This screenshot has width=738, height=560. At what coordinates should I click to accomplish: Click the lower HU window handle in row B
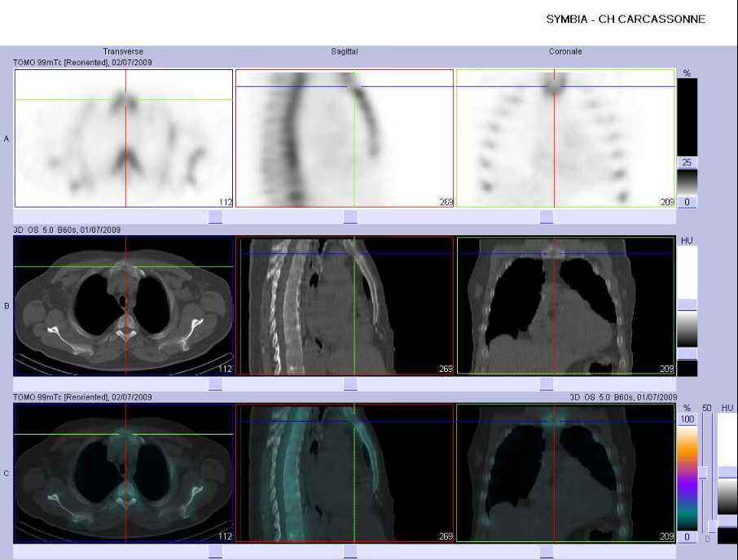[687, 353]
